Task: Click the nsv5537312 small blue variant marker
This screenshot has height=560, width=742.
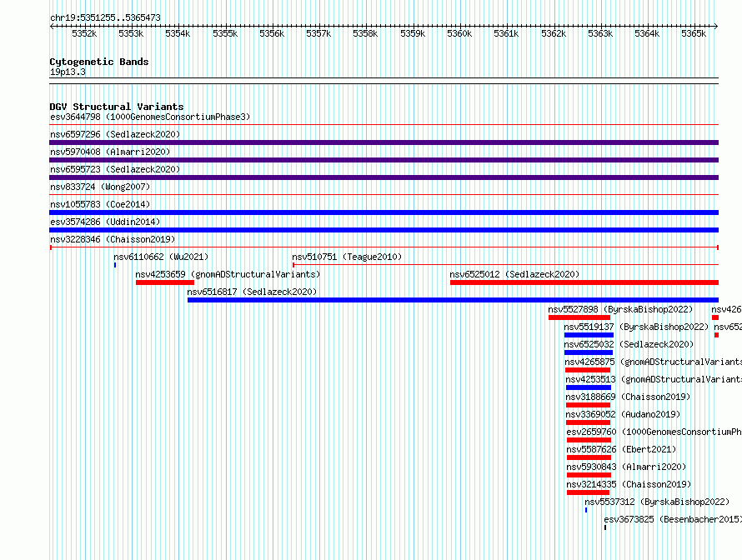Action: tap(586, 510)
